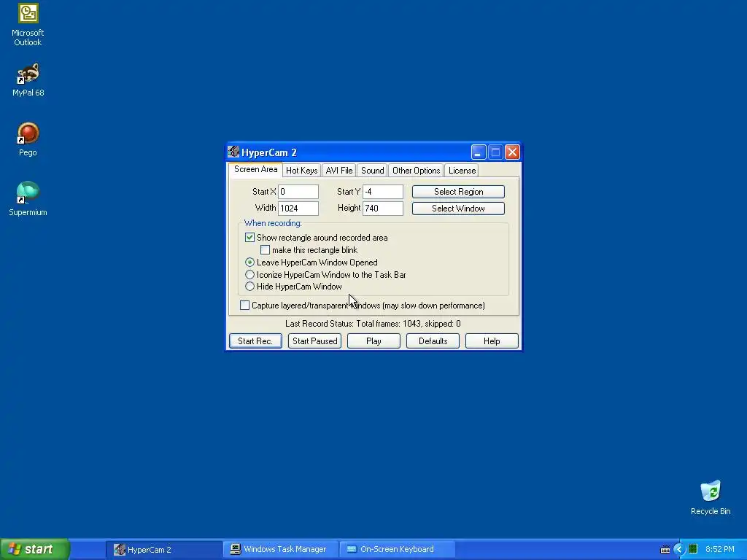This screenshot has width=747, height=560.
Task: Minimize the HyperCam 2 window
Action: pyautogui.click(x=479, y=152)
